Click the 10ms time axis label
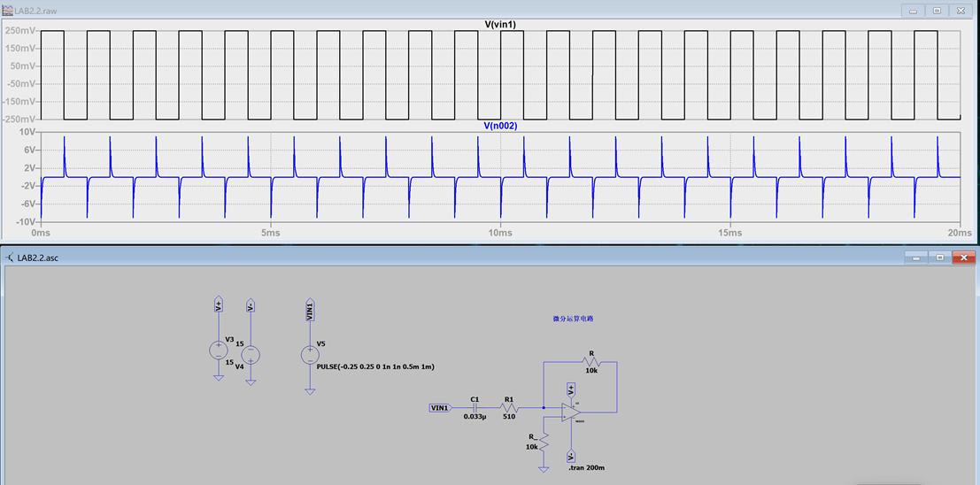 click(x=500, y=233)
